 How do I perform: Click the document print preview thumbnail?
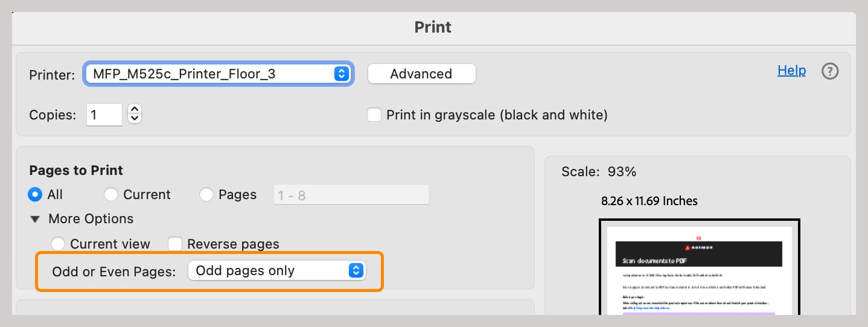tap(699, 268)
